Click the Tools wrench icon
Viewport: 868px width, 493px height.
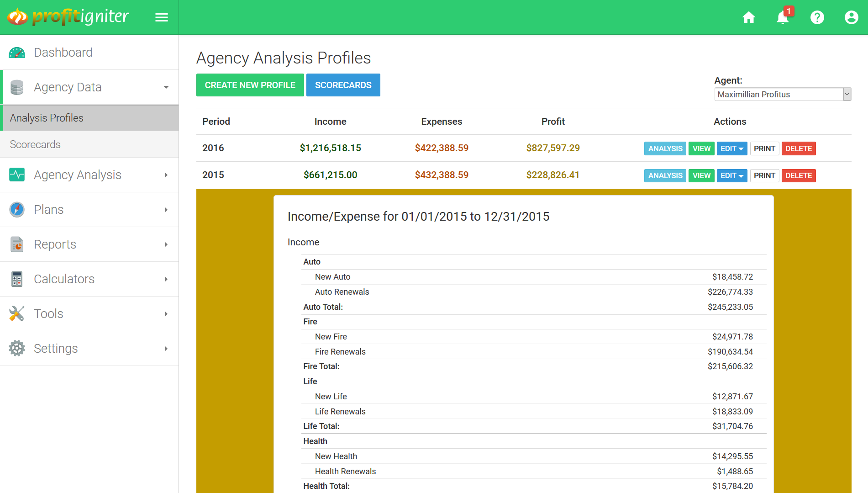(x=17, y=313)
